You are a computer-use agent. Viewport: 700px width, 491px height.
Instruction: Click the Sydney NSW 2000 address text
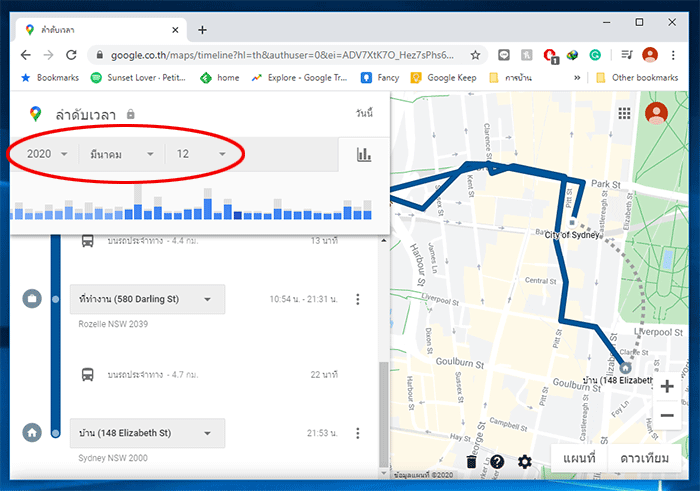click(113, 458)
